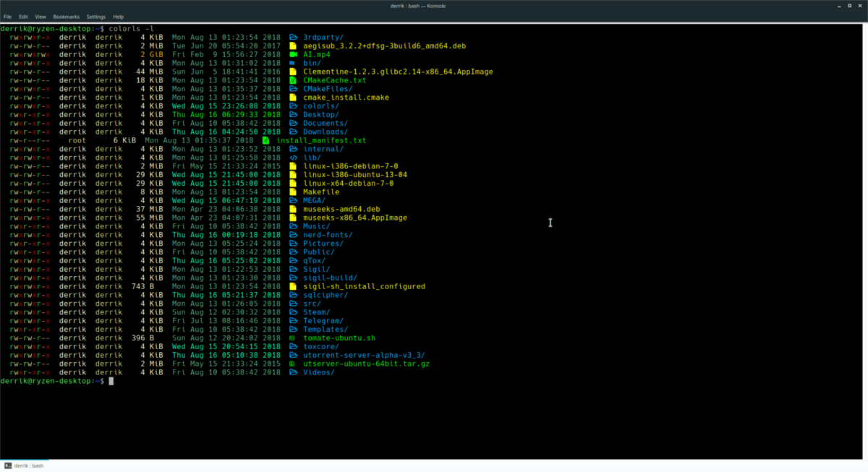Screen dimensions: 868x472
Task: Click the folder icon beside Steam/
Action: pyautogui.click(x=293, y=312)
